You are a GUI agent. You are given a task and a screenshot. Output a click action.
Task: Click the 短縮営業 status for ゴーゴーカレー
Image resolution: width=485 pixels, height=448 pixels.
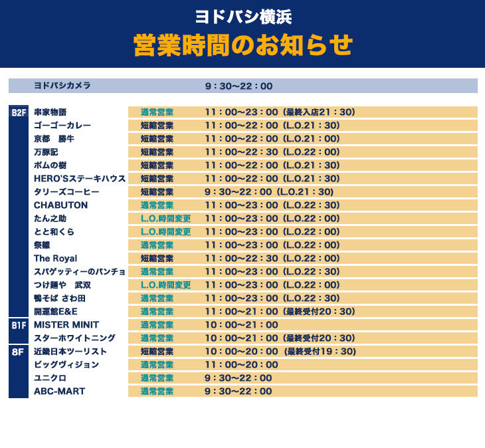point(157,126)
